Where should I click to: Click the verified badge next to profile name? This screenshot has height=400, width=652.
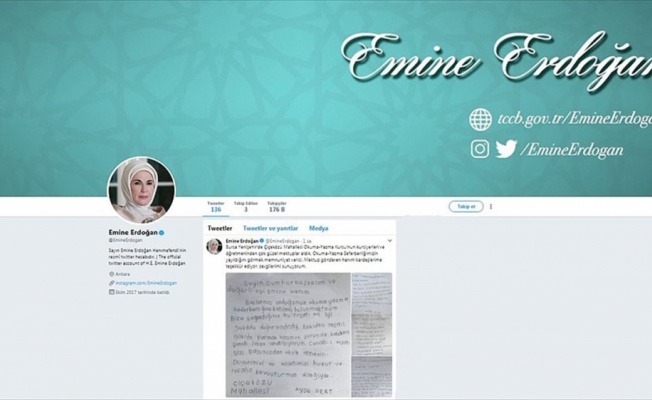click(x=162, y=233)
